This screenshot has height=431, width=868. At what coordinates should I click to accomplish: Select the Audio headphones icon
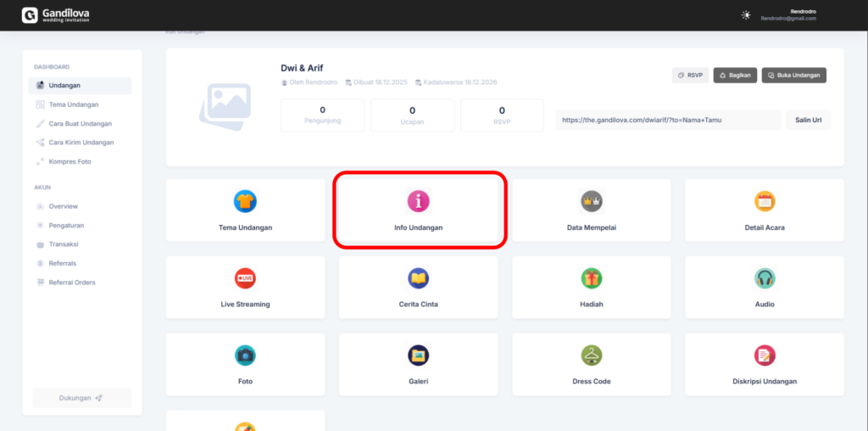[x=765, y=278]
